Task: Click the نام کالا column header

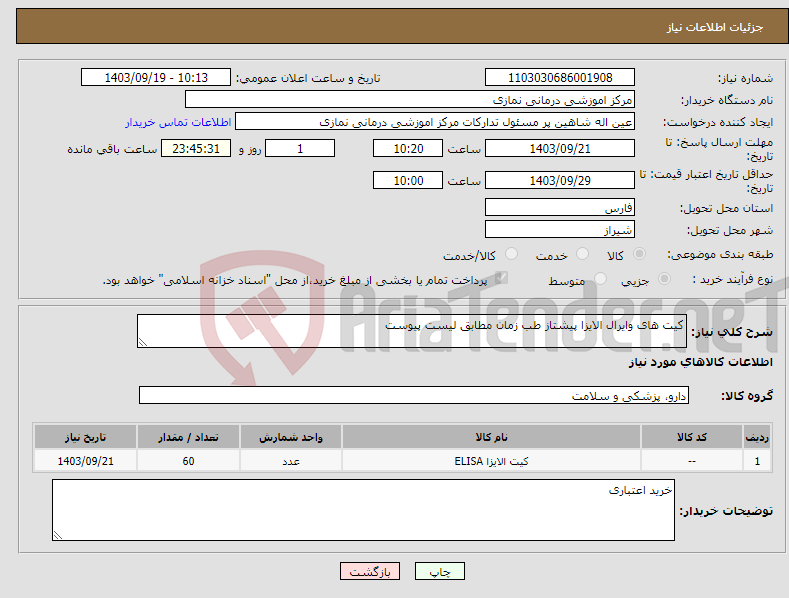Action: pyautogui.click(x=492, y=437)
